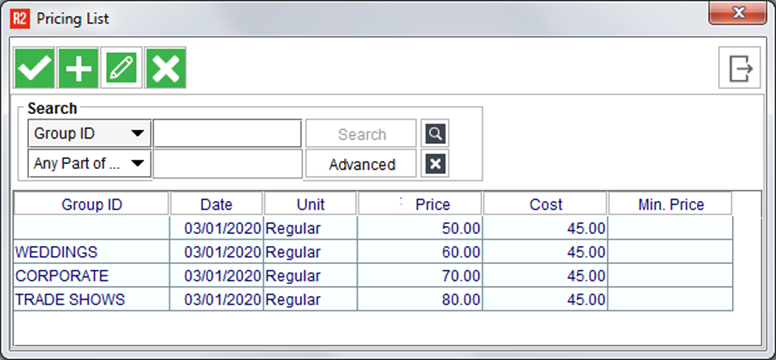Click the grayed Search button

(x=361, y=134)
